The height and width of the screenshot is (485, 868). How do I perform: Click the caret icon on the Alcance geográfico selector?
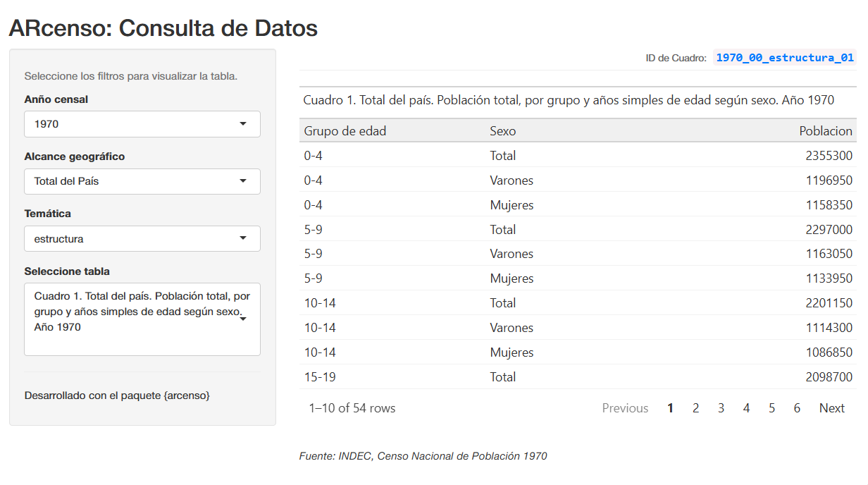point(244,181)
